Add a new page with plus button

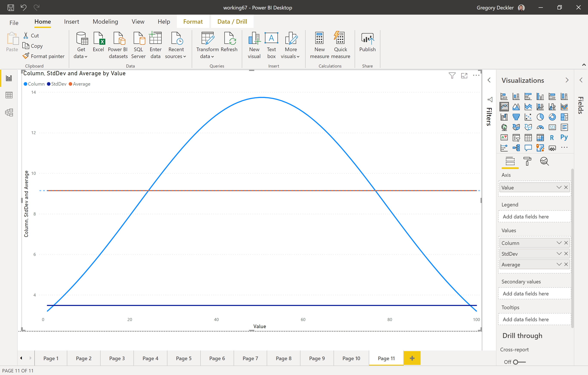click(x=412, y=358)
